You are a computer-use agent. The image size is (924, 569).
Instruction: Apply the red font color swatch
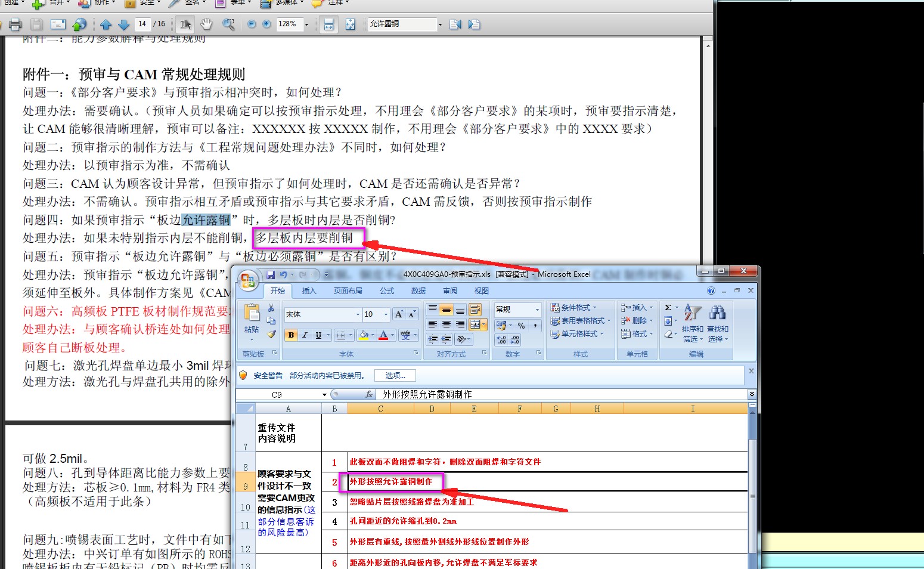coord(383,335)
